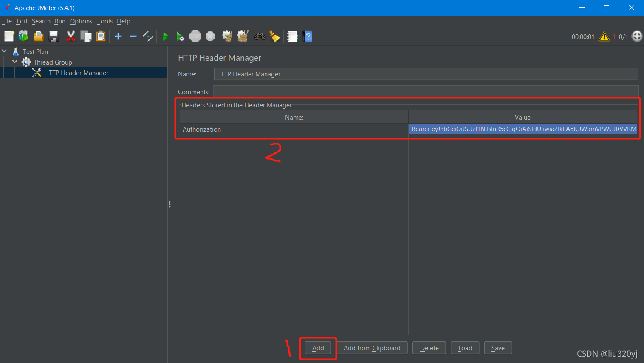Collapse the Thread Group tree node

coord(15,62)
